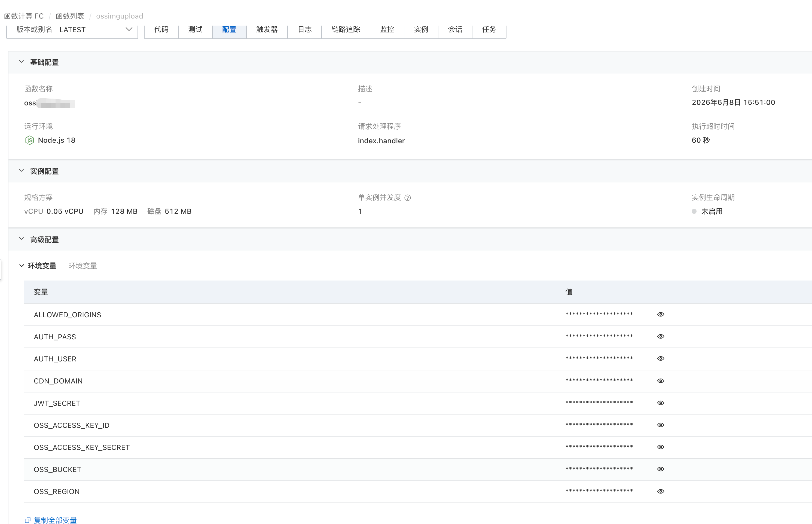Click the JWT_SECRET variable name

pos(57,403)
